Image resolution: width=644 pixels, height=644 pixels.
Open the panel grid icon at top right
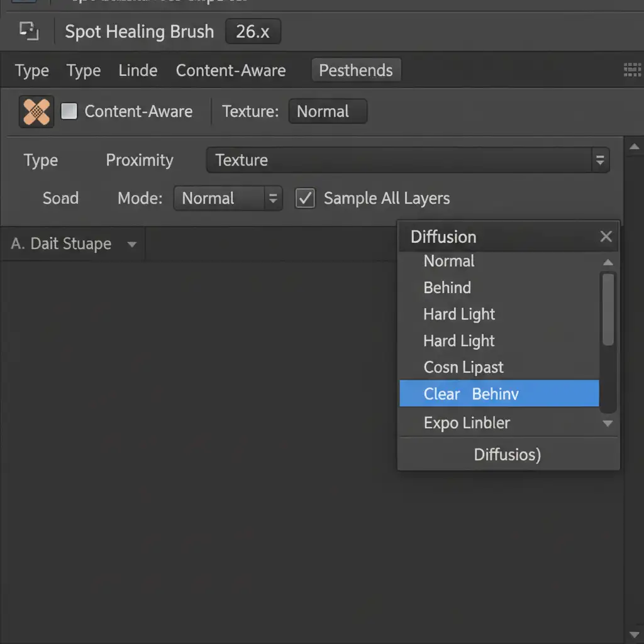(631, 70)
